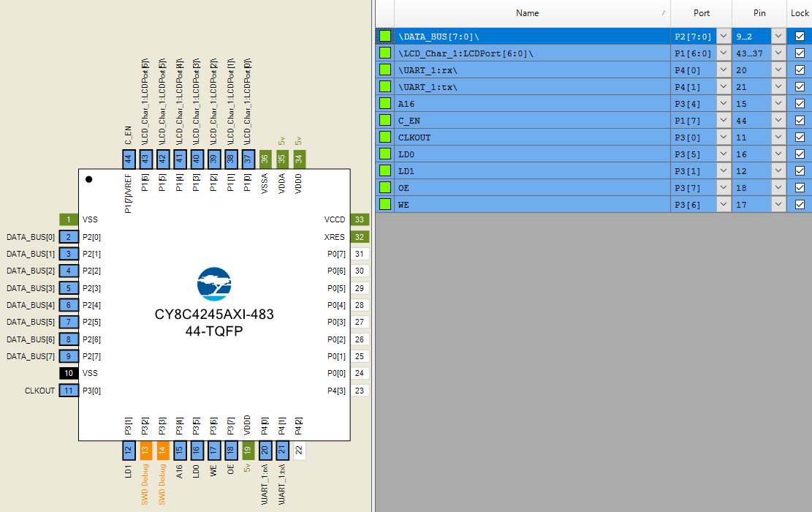Expand the Port dropdown for LD1
The width and height of the screenshot is (812, 512).
pos(724,171)
